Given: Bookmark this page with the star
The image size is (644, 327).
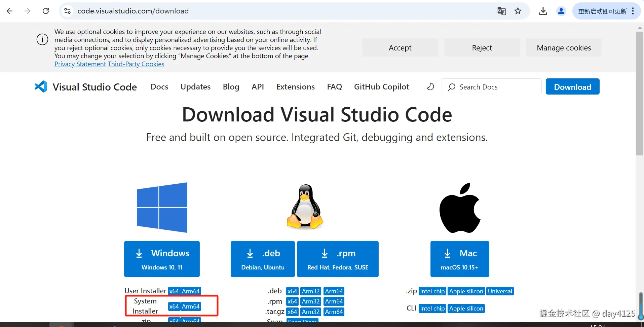Looking at the screenshot, I should (518, 11).
